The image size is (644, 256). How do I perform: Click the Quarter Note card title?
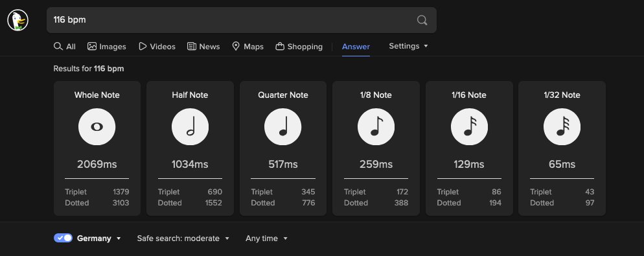click(283, 95)
